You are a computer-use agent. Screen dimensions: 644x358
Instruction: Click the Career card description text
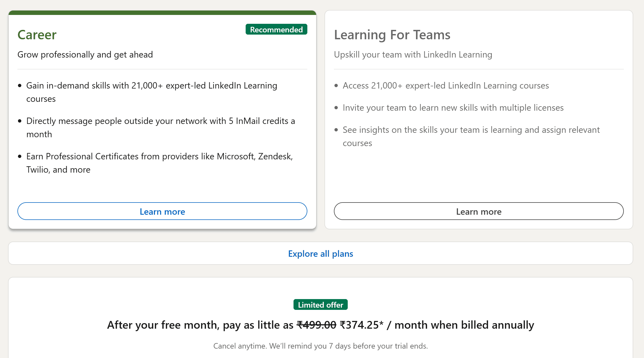(x=85, y=55)
